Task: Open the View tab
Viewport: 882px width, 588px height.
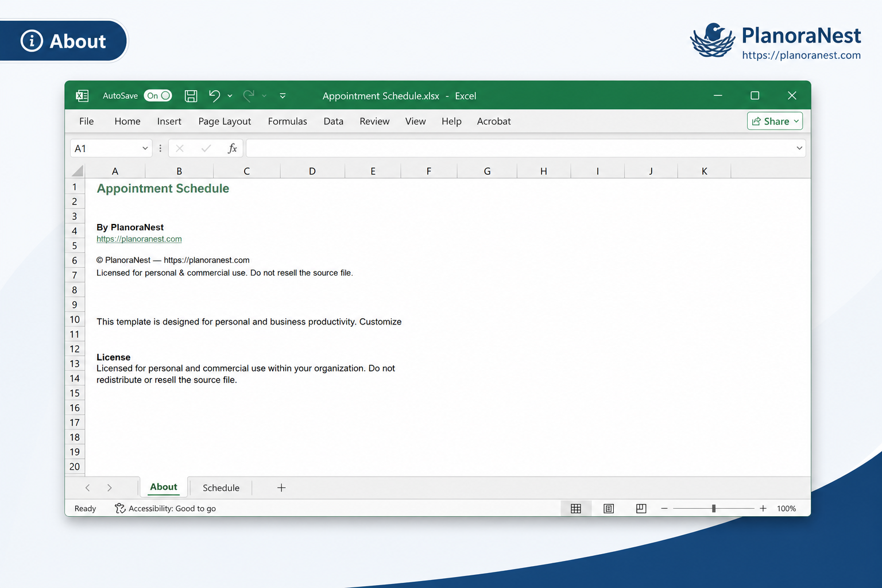Action: 416,121
